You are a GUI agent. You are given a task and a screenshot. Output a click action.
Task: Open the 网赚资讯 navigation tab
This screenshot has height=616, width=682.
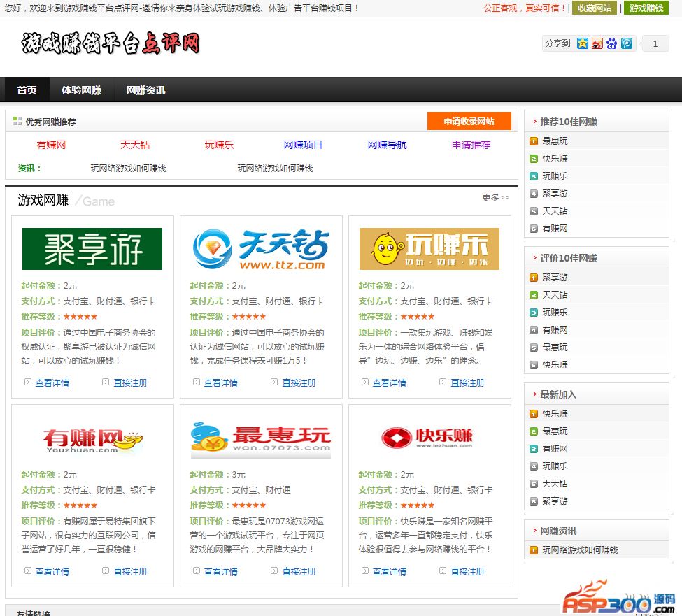pos(145,90)
